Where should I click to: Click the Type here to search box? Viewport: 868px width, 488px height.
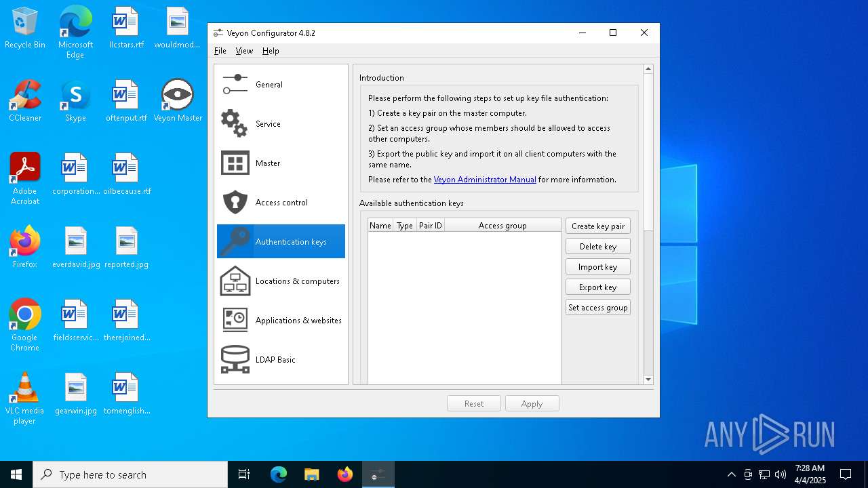[x=130, y=474]
